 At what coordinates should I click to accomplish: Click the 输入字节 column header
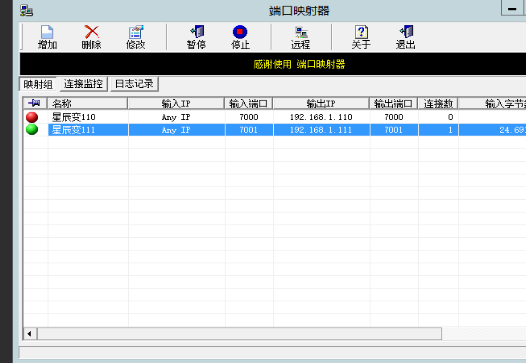click(492, 103)
